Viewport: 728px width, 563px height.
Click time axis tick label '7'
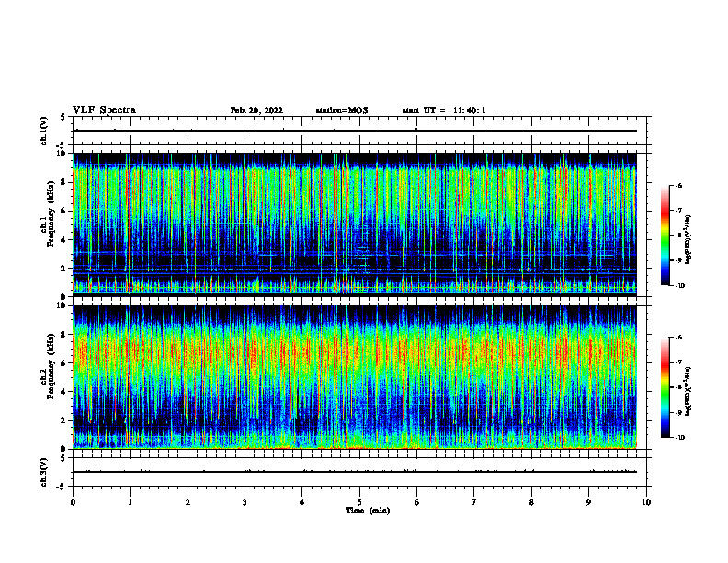point(474,502)
